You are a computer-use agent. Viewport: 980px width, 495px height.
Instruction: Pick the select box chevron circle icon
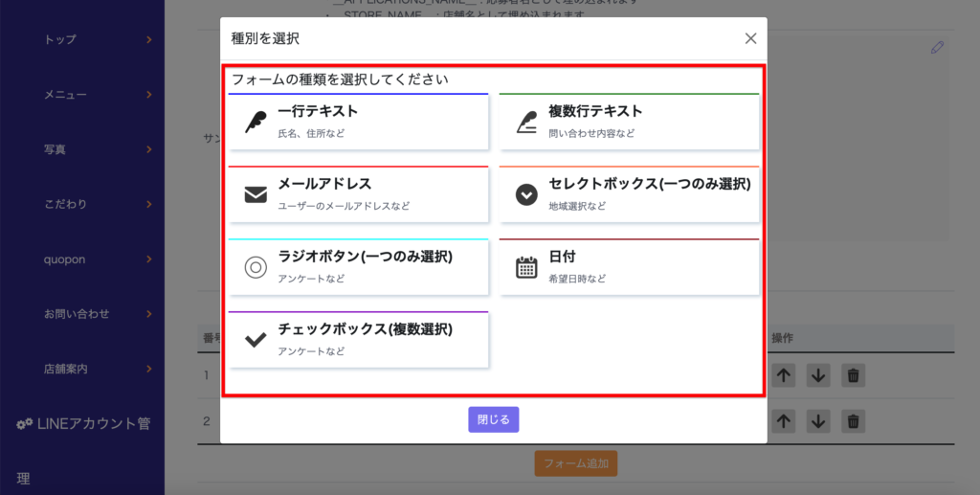tap(526, 194)
